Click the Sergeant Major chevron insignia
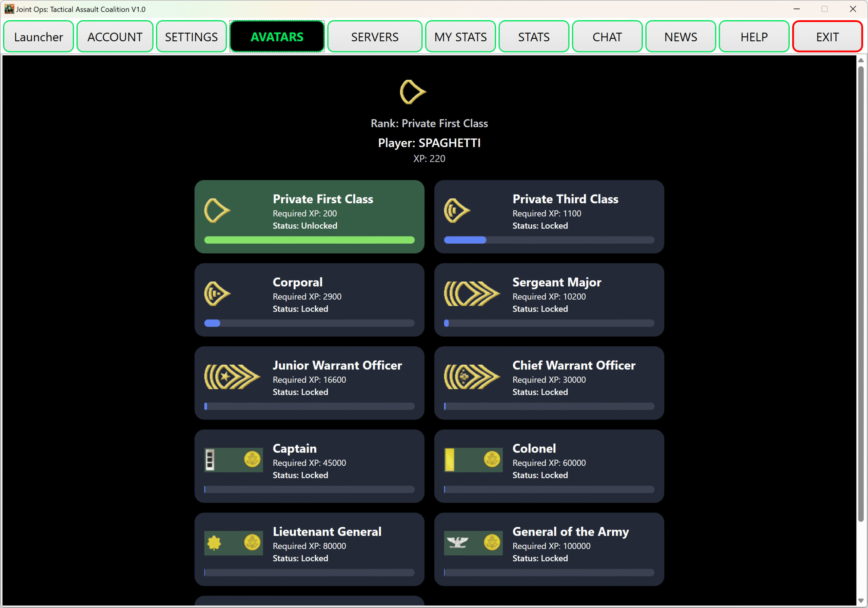 pyautogui.click(x=471, y=293)
